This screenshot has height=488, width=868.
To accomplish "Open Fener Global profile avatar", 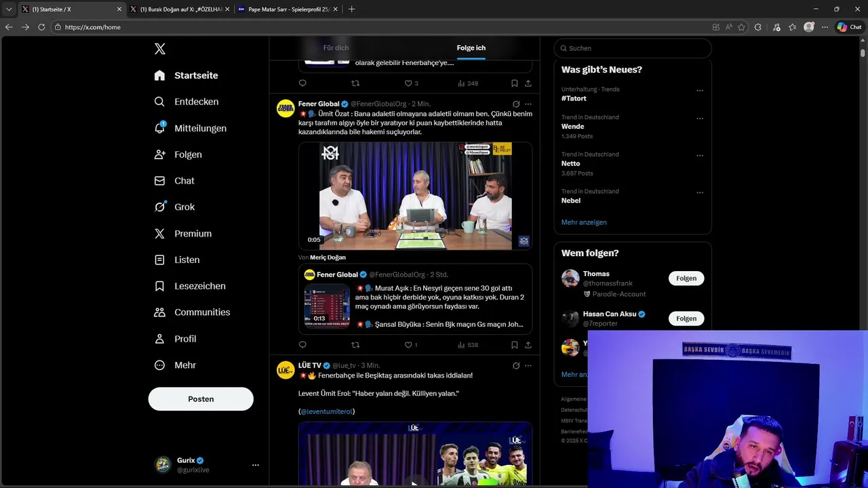I will coord(285,108).
